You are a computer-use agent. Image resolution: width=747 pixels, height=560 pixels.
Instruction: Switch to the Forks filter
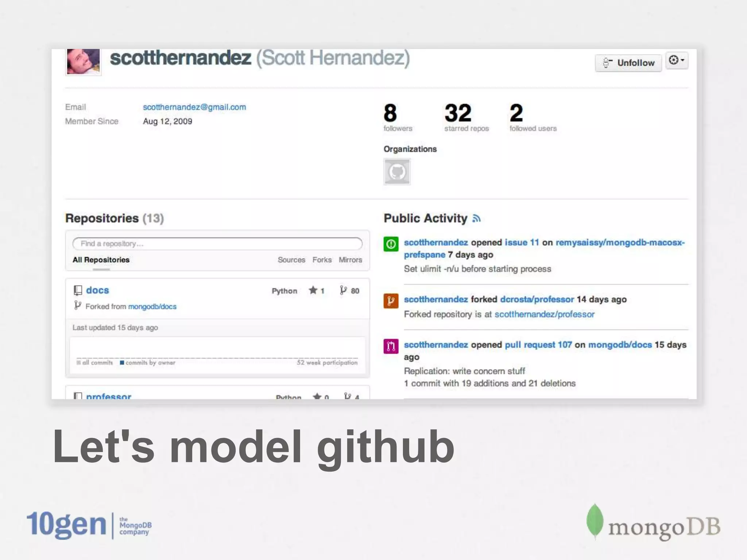pos(322,260)
